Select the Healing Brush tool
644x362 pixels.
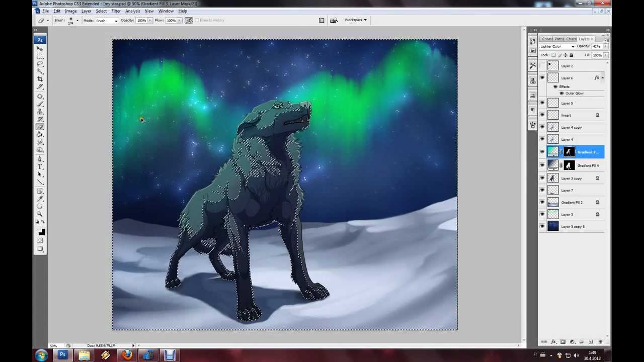[40, 96]
